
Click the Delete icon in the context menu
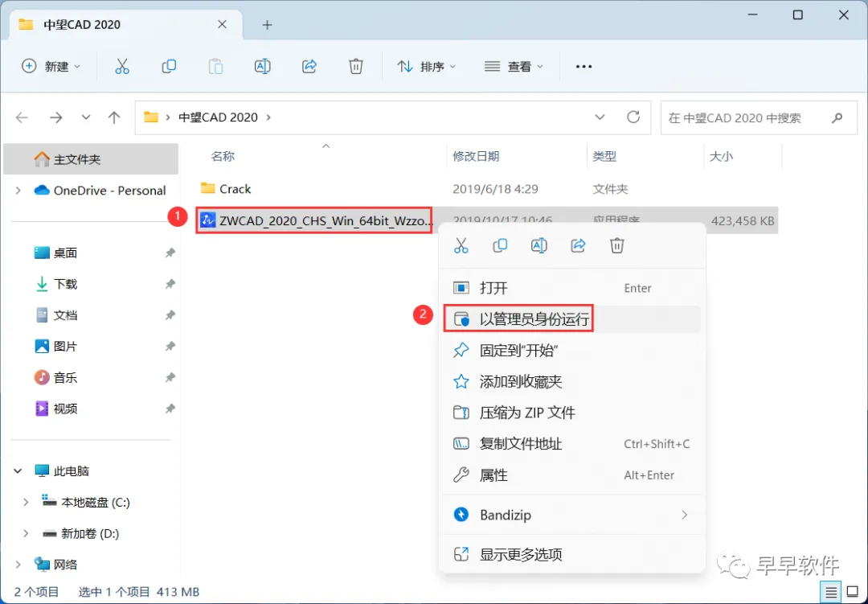click(617, 245)
